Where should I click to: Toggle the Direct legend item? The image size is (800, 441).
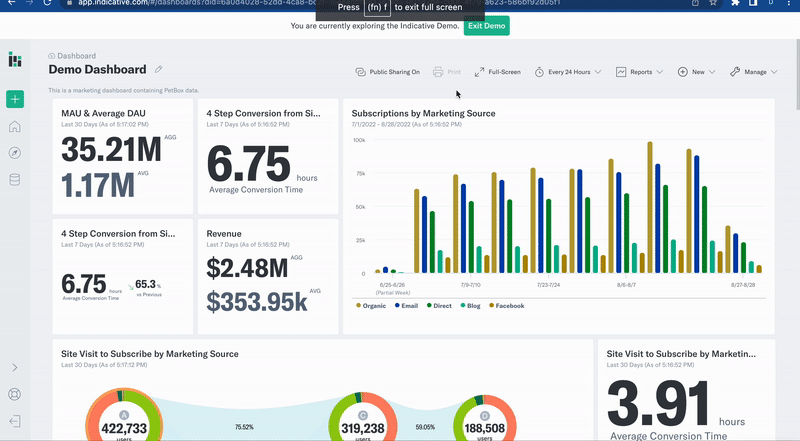pyautogui.click(x=439, y=306)
